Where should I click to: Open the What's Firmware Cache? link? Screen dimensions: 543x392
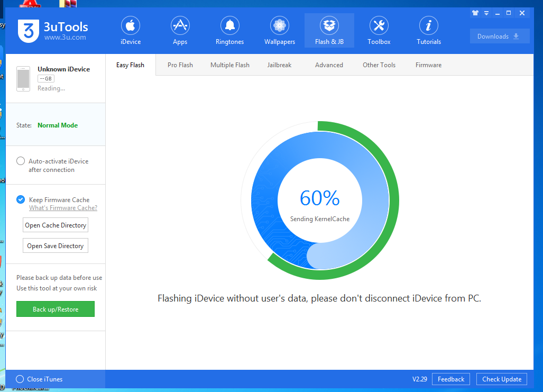tap(63, 208)
